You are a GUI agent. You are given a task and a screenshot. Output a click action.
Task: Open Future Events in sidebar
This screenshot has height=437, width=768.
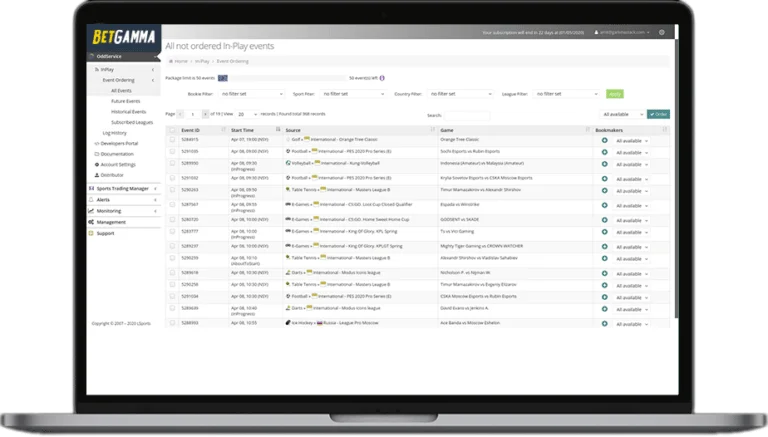click(125, 101)
